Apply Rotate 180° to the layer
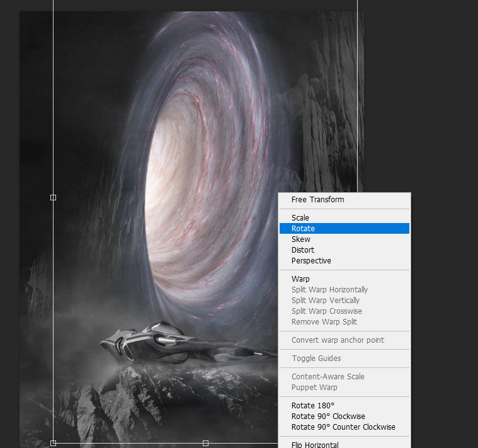 pyautogui.click(x=313, y=406)
